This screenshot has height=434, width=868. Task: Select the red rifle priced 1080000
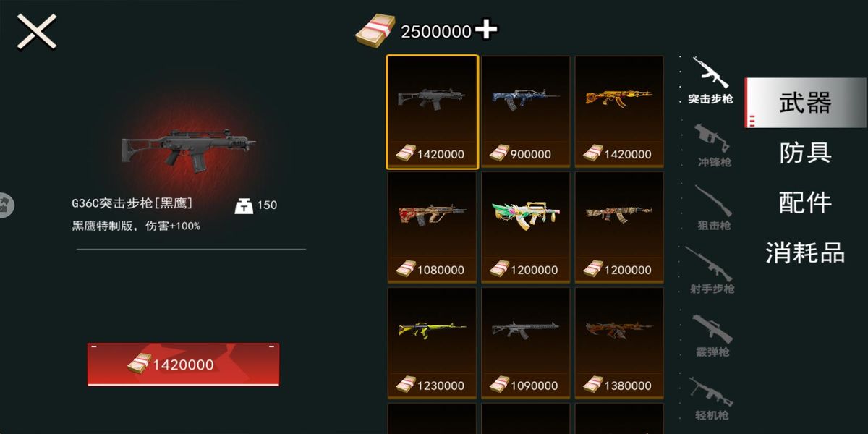[432, 227]
